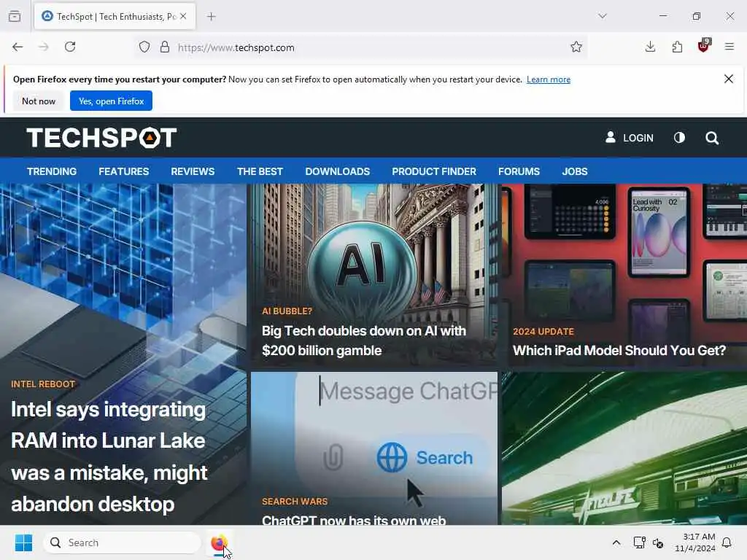Open the uBlock Origin extension icon
Viewport: 747px width, 560px height.
(704, 46)
